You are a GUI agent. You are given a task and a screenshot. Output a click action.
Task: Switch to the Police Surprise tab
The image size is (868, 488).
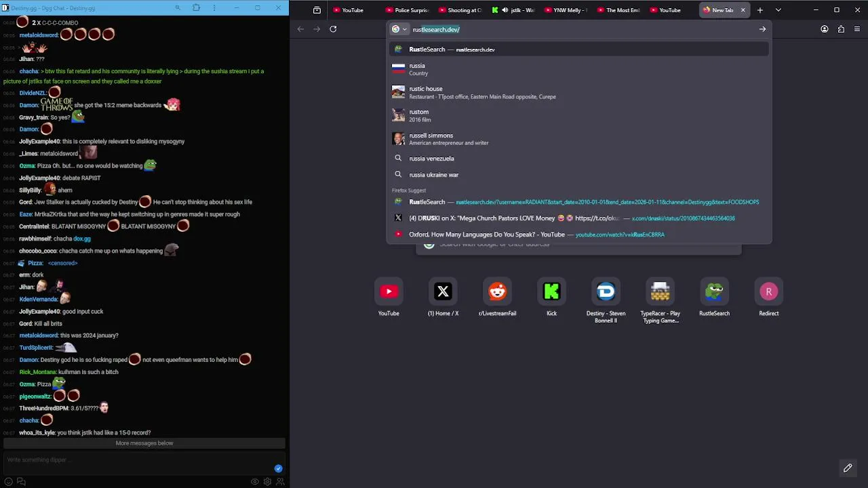(x=407, y=10)
